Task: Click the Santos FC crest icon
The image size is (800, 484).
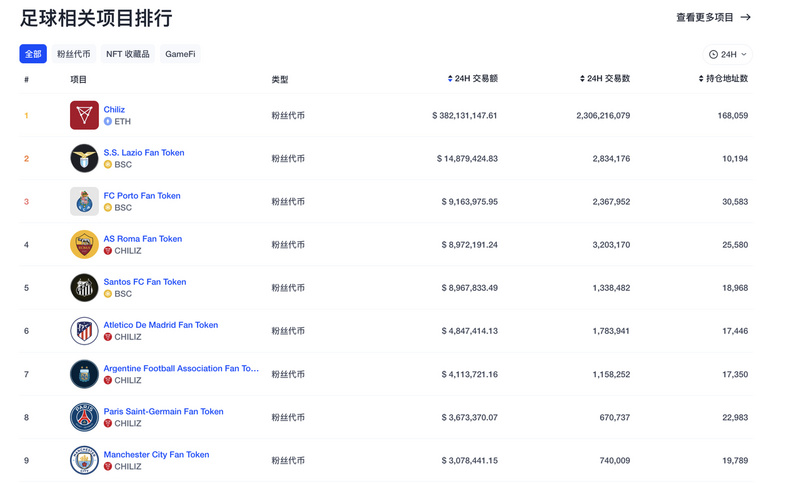Action: (x=84, y=288)
